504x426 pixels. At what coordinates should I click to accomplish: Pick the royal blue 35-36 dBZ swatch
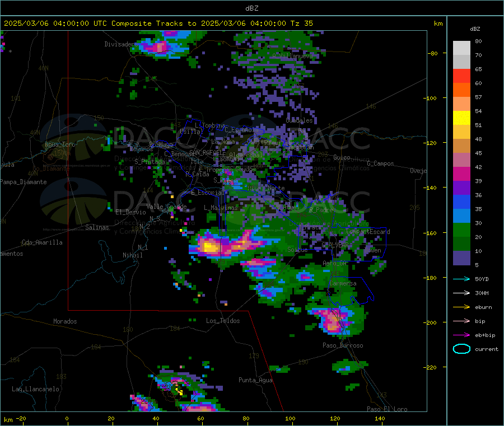461,202
